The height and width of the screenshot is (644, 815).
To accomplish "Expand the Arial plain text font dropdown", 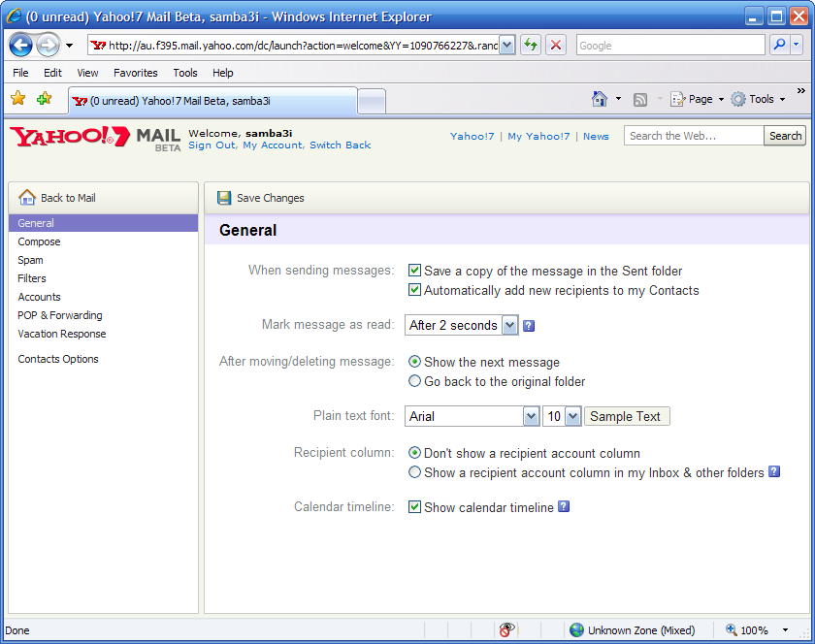I will pos(531,416).
